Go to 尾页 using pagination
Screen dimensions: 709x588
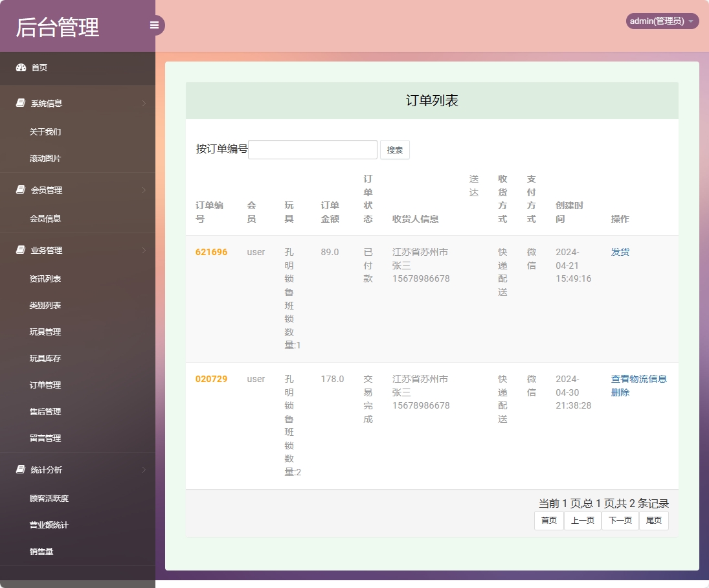pyautogui.click(x=653, y=520)
